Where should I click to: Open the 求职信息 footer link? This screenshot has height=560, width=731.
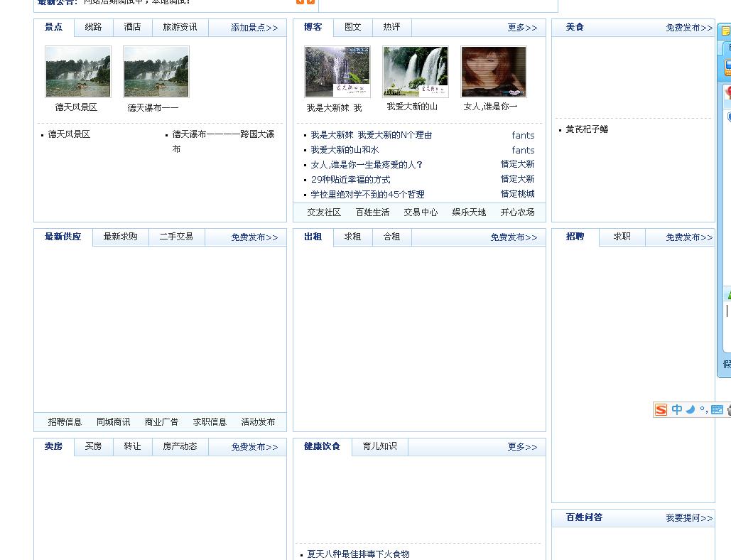210,422
